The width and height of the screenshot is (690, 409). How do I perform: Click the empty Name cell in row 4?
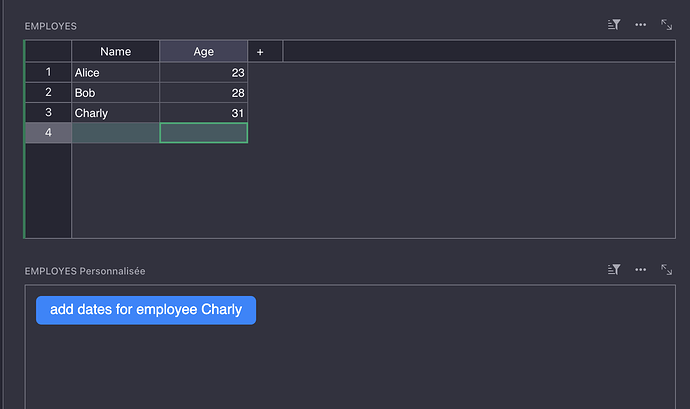click(x=115, y=132)
